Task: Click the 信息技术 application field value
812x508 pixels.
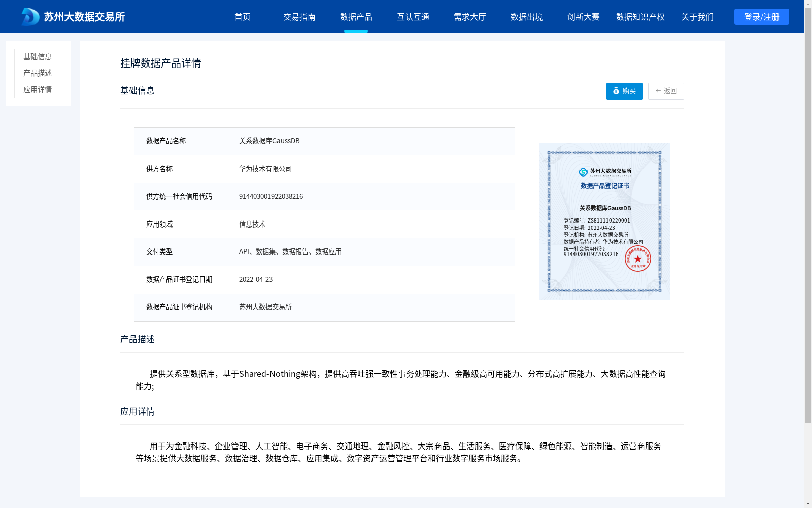Action: pos(373,224)
